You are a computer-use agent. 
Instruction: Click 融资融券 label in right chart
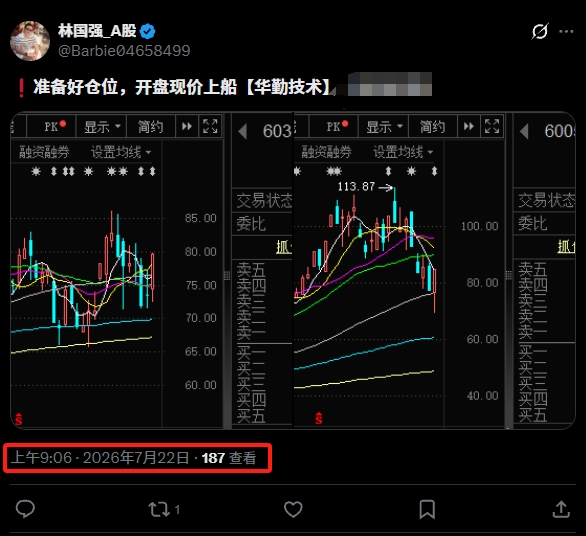(x=326, y=152)
